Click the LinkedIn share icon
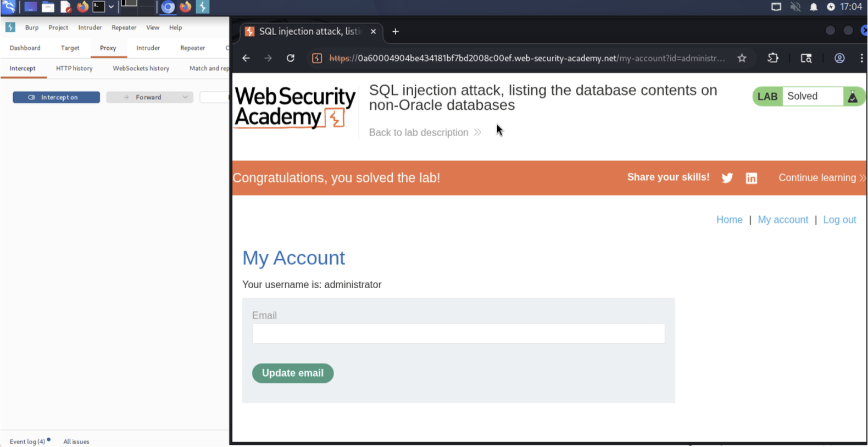 751,178
